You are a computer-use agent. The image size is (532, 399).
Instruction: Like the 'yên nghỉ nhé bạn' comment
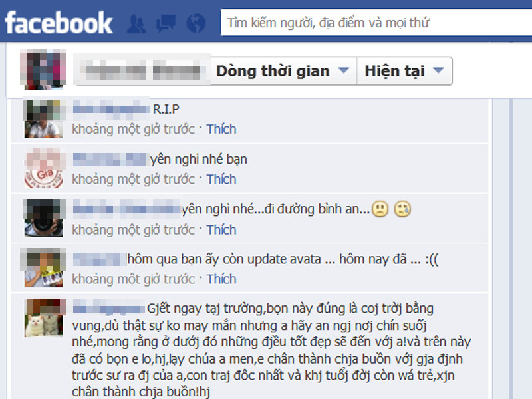[221, 179]
